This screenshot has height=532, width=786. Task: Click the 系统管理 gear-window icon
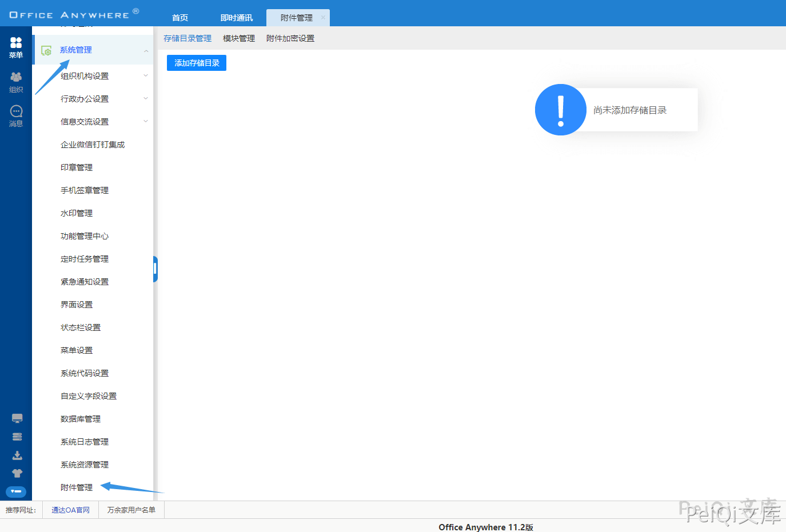point(47,51)
